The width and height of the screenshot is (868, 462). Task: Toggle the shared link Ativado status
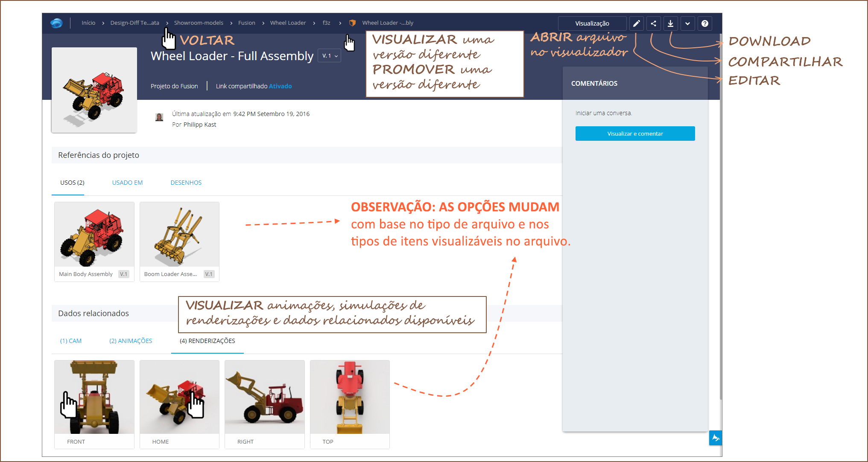pos(280,86)
